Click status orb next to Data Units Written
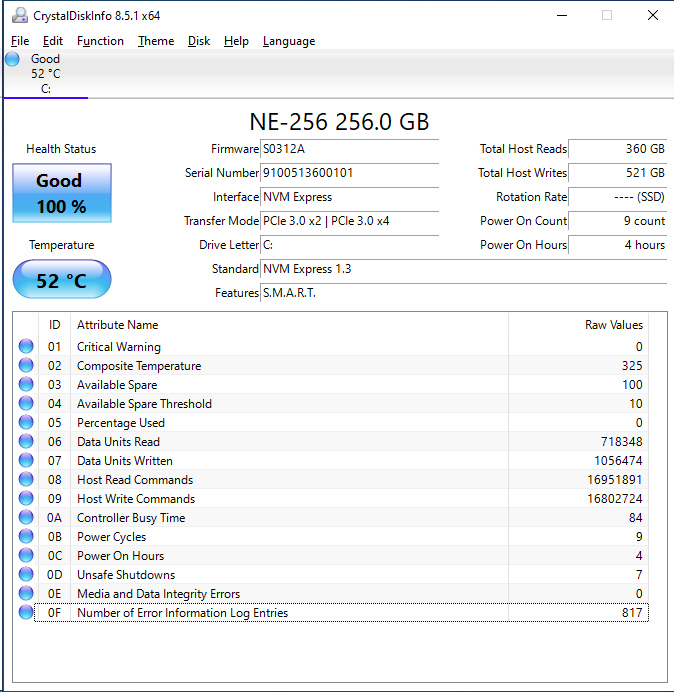 point(26,461)
